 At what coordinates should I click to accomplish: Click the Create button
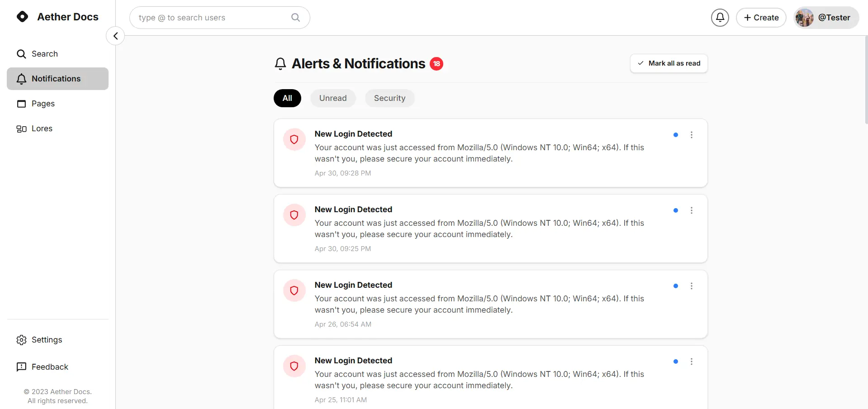(x=761, y=18)
